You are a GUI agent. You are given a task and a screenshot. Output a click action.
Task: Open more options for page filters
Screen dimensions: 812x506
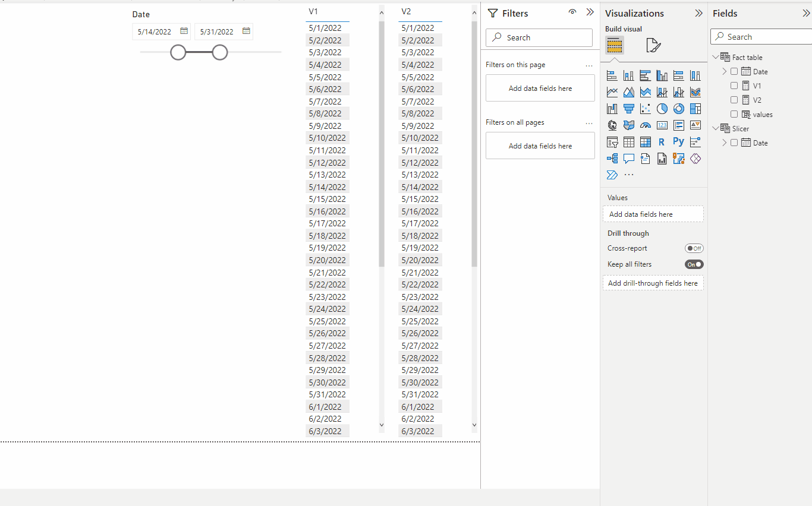[x=589, y=65]
